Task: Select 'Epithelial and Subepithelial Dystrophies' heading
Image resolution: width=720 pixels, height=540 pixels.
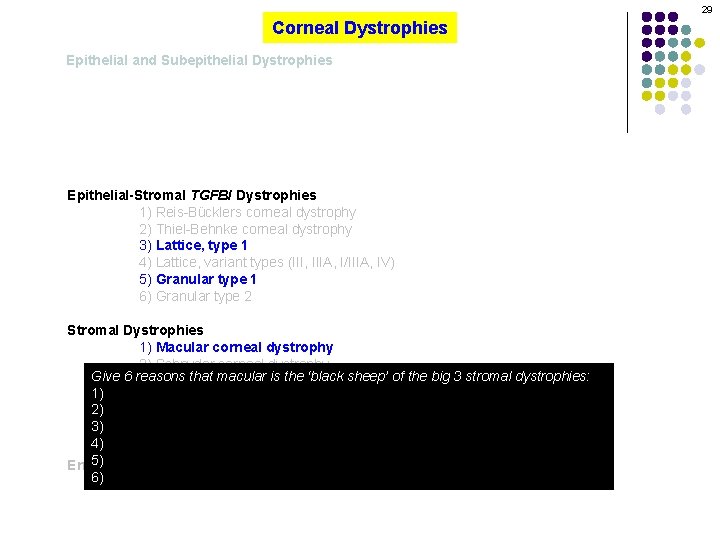Action: [199, 60]
